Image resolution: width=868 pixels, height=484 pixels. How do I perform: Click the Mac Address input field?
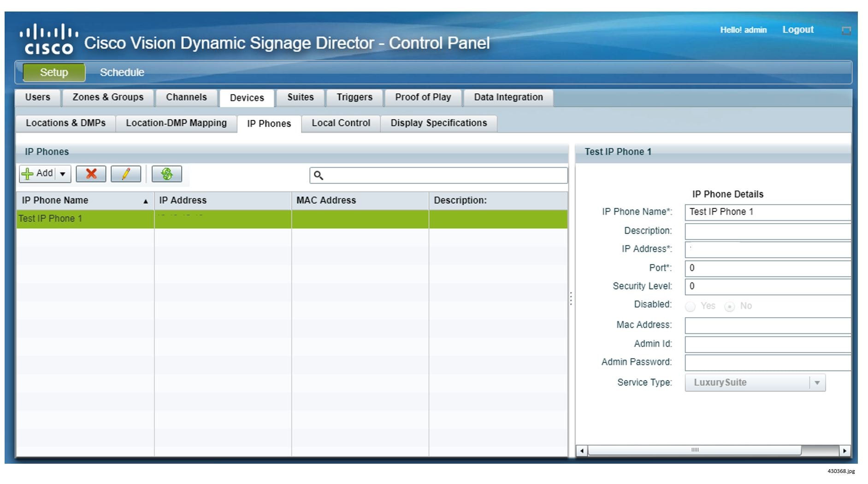click(768, 325)
